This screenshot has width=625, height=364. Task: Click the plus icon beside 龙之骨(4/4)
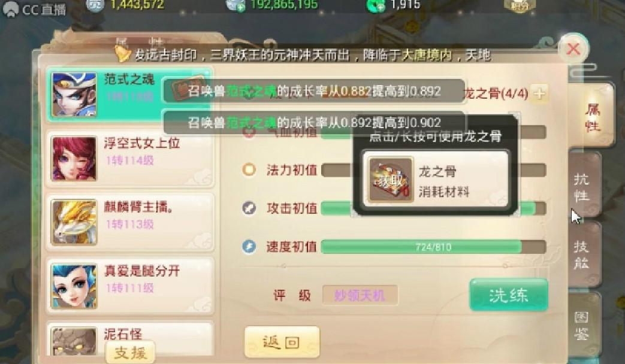(x=539, y=93)
